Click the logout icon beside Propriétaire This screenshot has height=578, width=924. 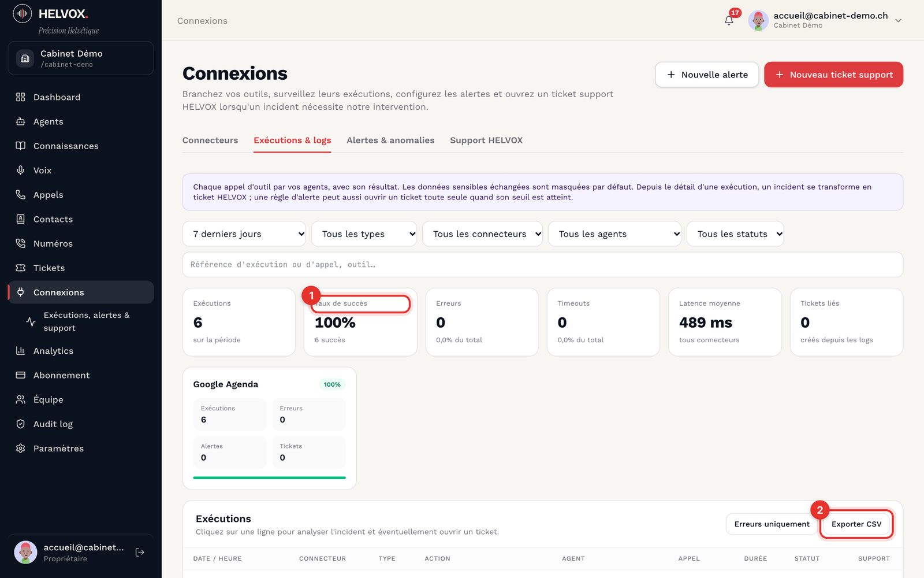(x=140, y=553)
